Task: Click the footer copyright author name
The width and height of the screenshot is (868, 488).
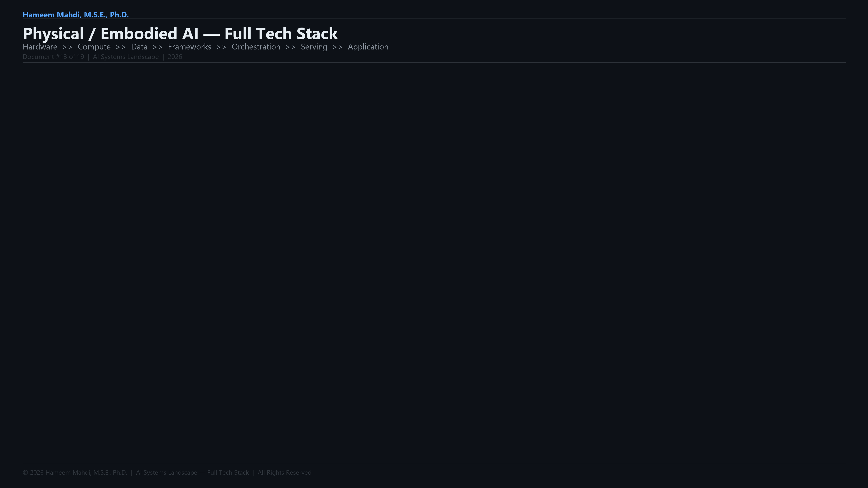Action: coord(86,472)
